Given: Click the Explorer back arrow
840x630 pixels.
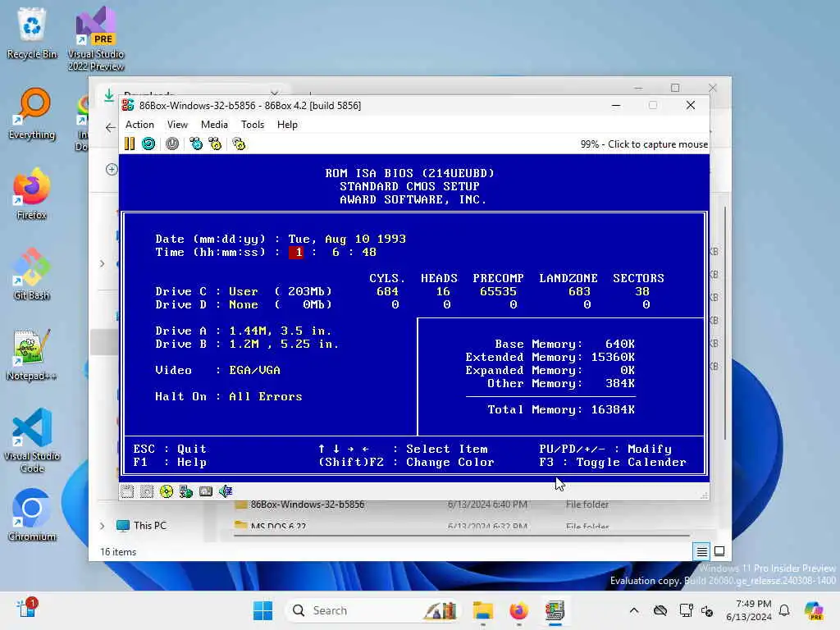Looking at the screenshot, I should coord(111,127).
